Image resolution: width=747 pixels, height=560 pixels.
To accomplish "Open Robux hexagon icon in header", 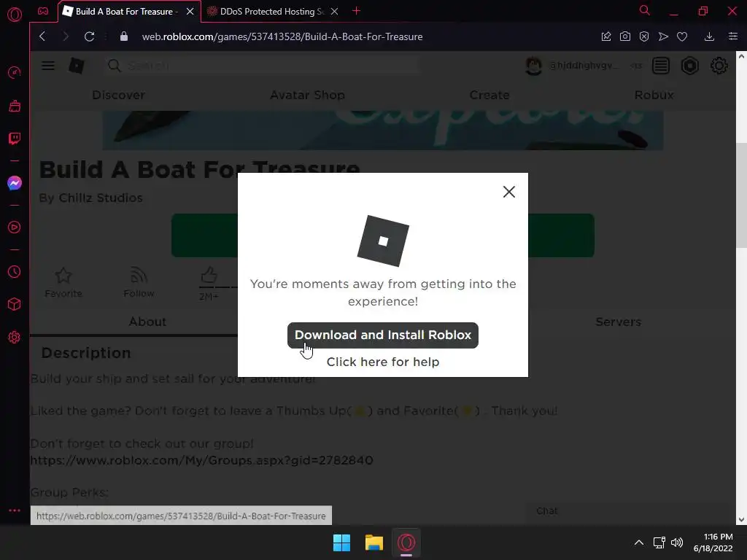I will [690, 66].
